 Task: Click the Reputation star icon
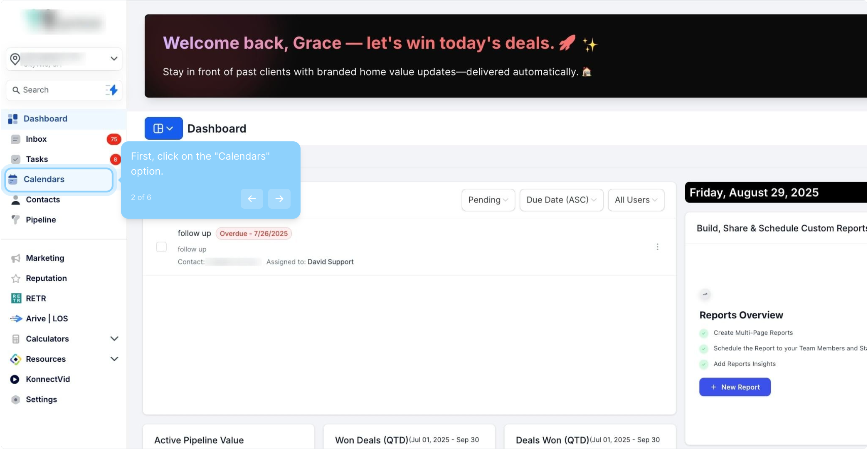tap(16, 279)
